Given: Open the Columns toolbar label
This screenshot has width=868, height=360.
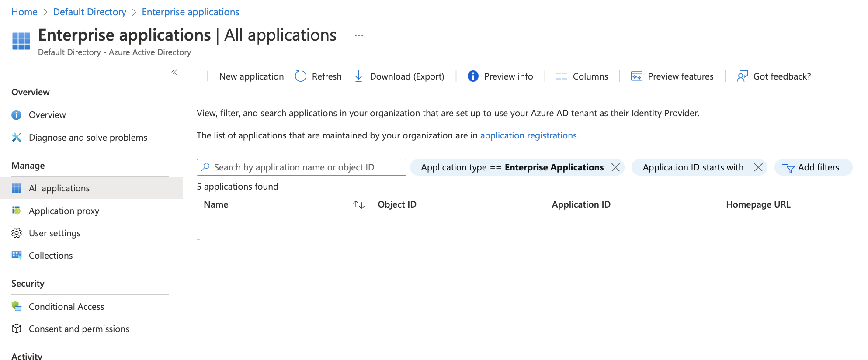Looking at the screenshot, I should point(590,76).
